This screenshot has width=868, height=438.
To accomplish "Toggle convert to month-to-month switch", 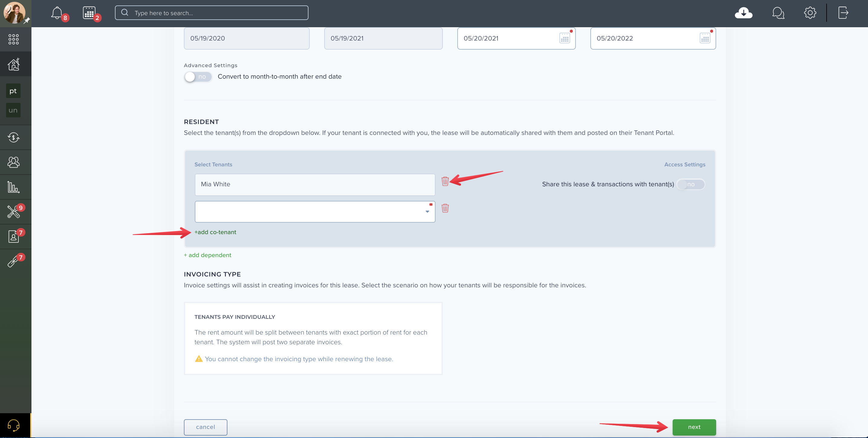I will [198, 77].
